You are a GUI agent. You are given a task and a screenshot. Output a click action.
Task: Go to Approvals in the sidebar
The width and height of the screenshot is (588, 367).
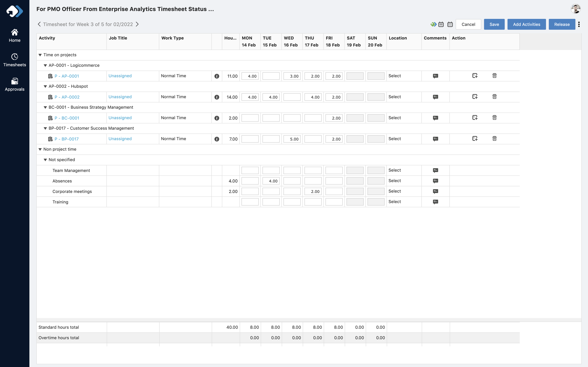click(x=15, y=84)
